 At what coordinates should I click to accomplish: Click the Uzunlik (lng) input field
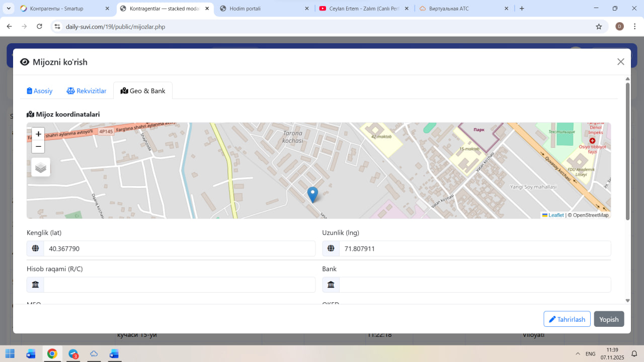coord(474,248)
